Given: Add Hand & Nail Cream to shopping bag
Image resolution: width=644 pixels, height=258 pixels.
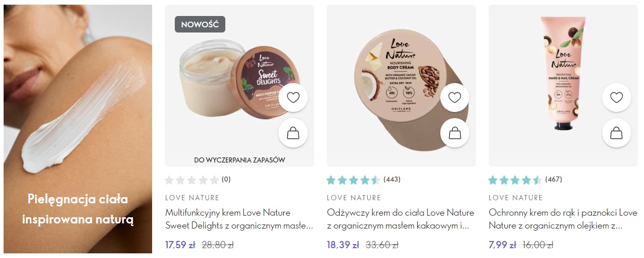Looking at the screenshot, I should pyautogui.click(x=617, y=133).
